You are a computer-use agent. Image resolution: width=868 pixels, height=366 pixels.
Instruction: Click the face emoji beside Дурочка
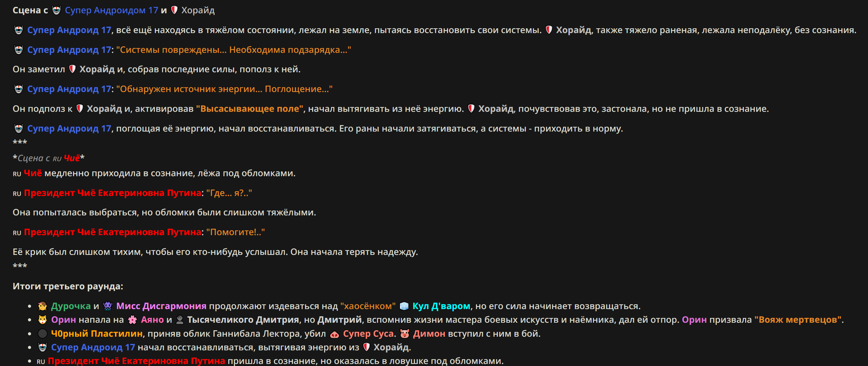pyautogui.click(x=42, y=306)
